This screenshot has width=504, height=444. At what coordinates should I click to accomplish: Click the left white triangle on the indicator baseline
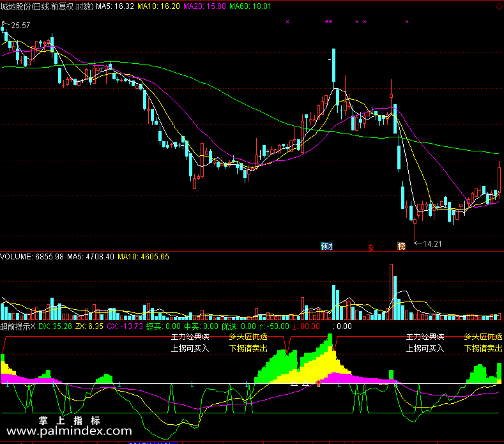tap(294, 383)
